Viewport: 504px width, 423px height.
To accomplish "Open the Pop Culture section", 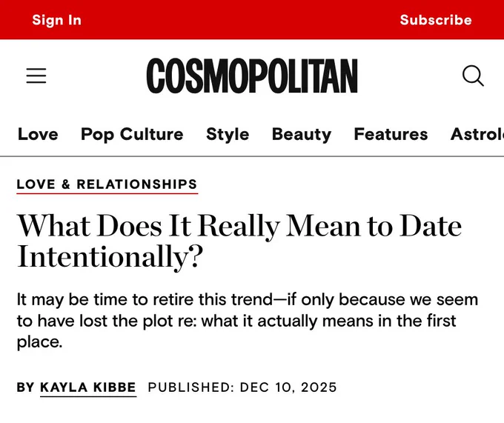I will (132, 135).
